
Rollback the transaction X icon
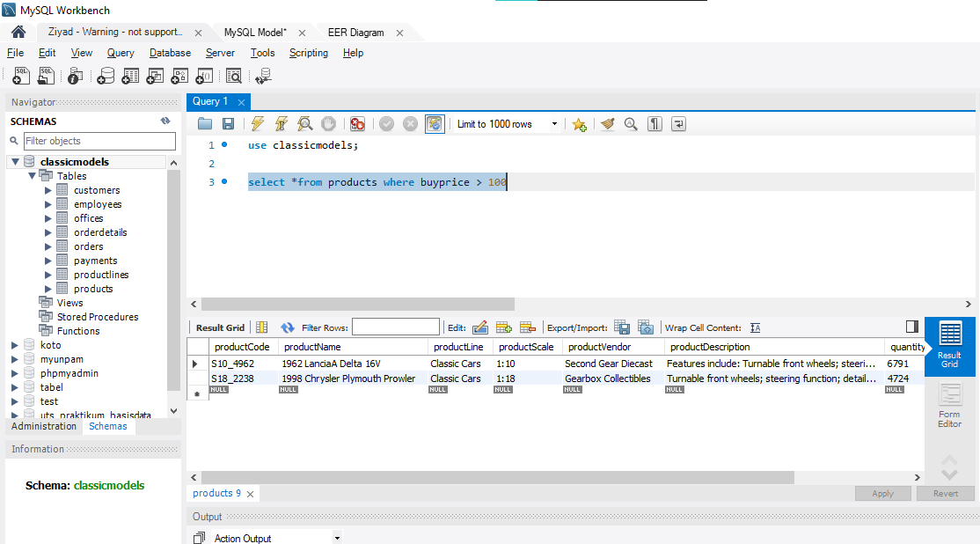(x=410, y=124)
